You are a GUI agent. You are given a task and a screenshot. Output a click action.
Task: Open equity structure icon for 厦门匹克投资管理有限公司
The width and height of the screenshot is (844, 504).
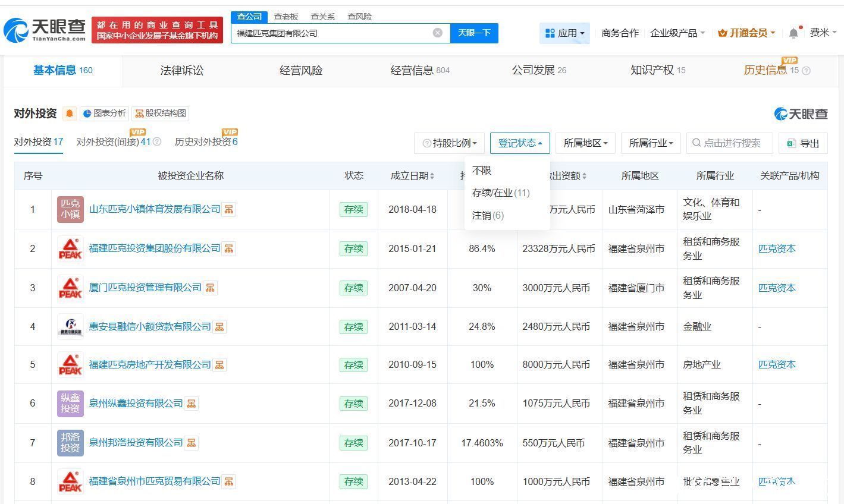coord(210,288)
